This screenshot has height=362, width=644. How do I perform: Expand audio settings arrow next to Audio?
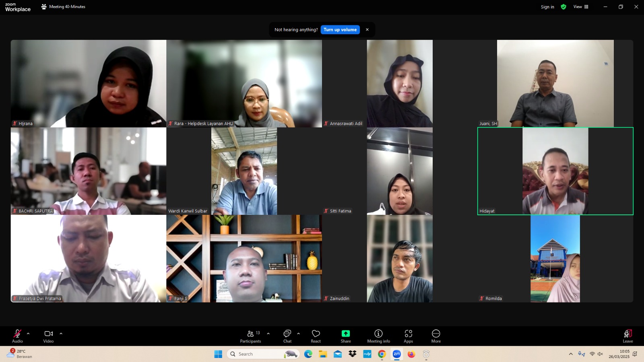(28, 333)
